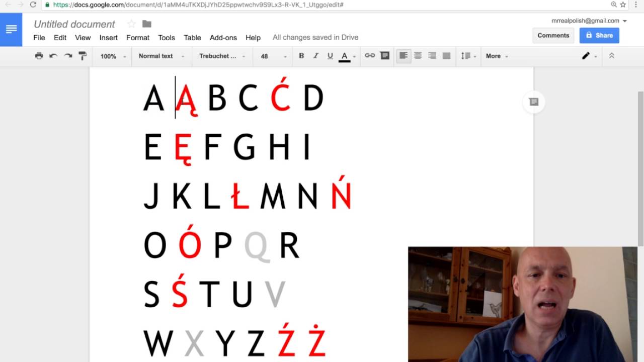Print the document with the printer icon

39,56
